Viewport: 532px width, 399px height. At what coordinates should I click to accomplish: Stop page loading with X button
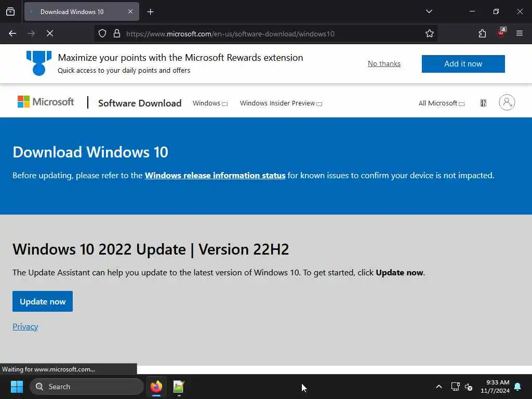(50, 33)
